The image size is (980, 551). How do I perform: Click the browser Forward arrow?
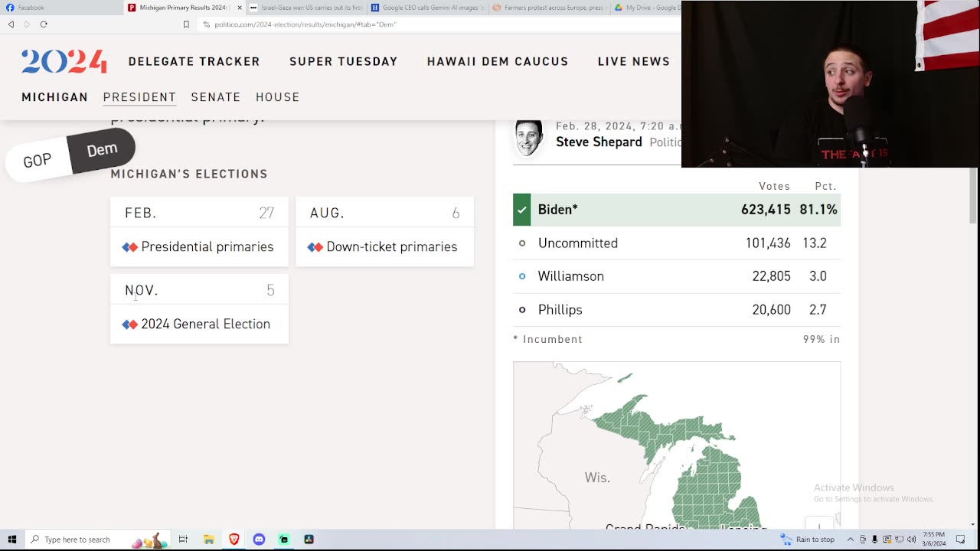click(27, 24)
